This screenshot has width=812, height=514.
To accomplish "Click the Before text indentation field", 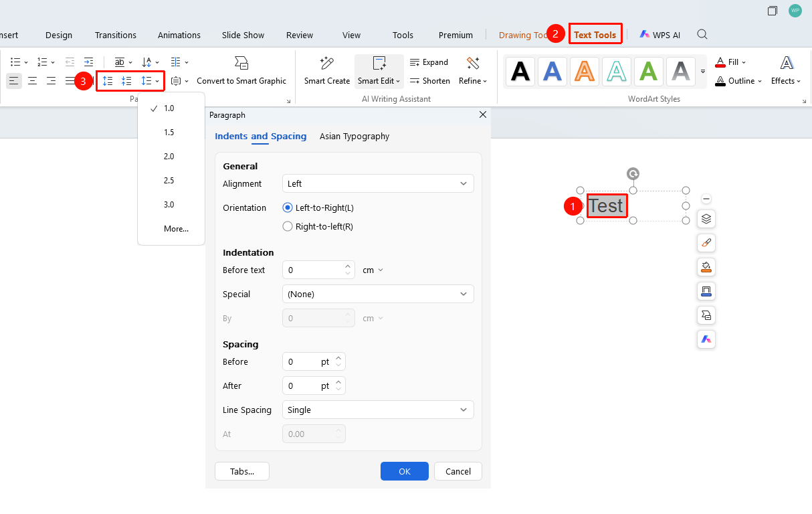I will 313,270.
